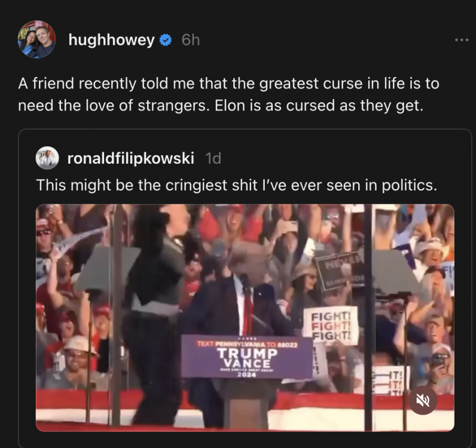Open the post text about greatest curse
Image resolution: width=476 pixels, height=448 pixels.
[x=228, y=94]
